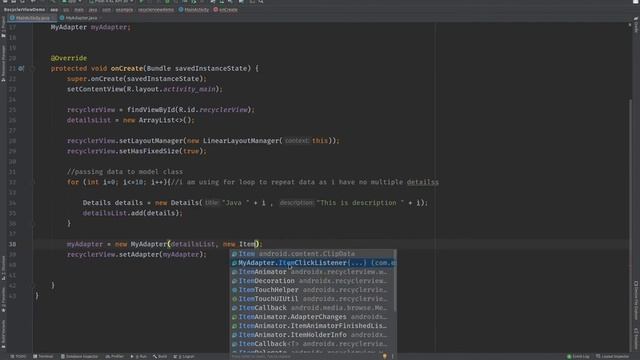Open the Favorites side panel
This screenshot has height=360, width=640.
click(3, 300)
